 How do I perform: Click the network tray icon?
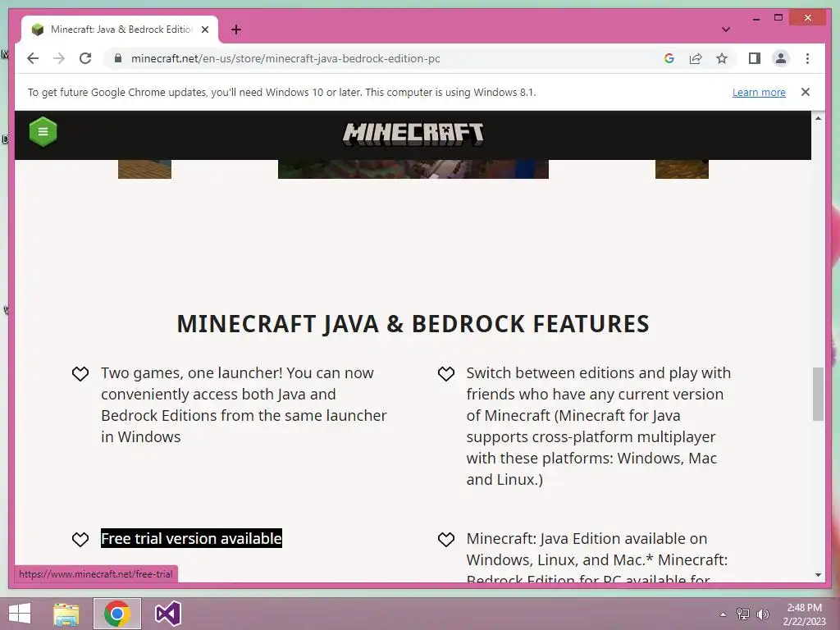743,614
